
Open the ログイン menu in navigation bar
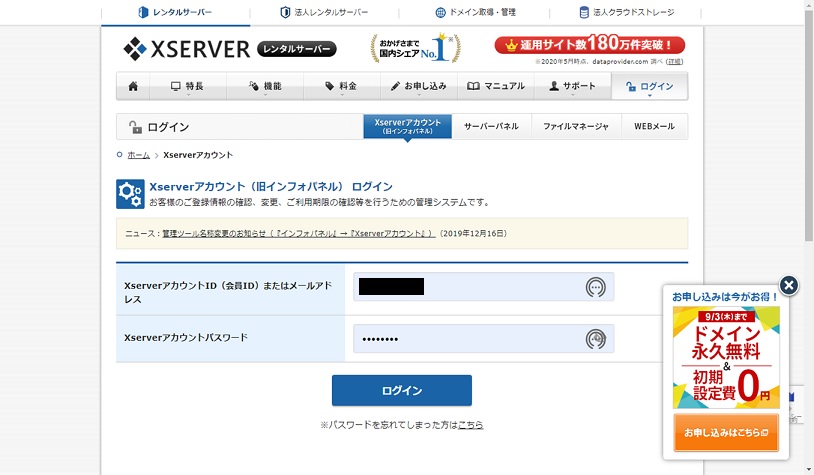pyautogui.click(x=649, y=86)
